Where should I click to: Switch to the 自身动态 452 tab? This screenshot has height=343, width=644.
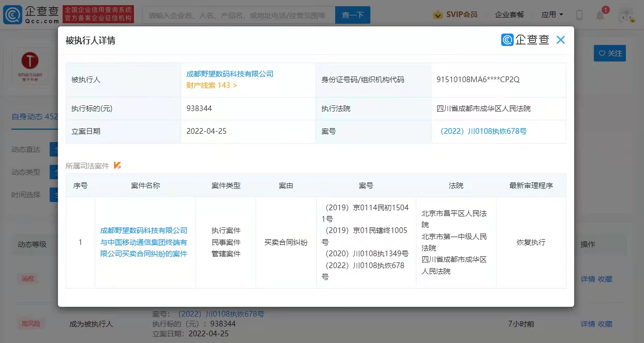35,117
